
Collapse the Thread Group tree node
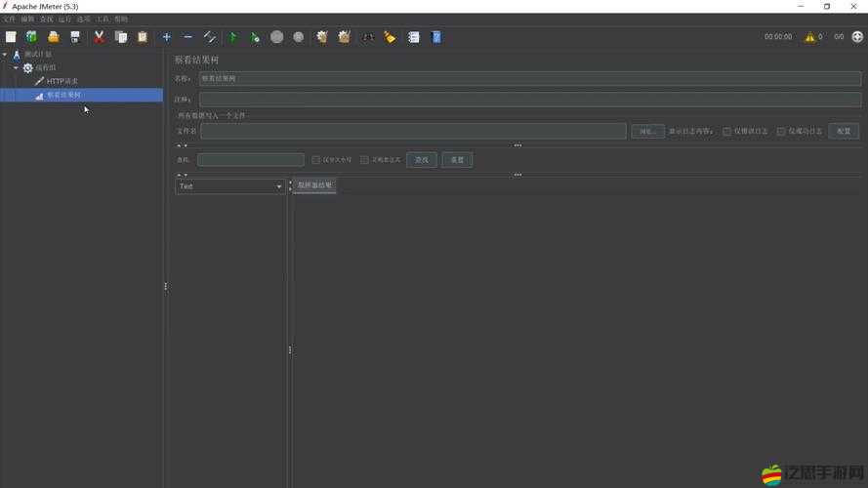point(16,68)
